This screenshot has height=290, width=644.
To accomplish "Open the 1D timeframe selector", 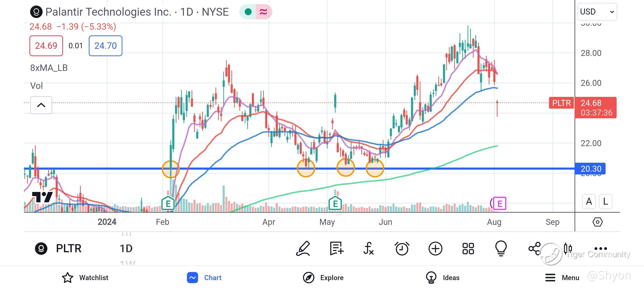I will point(126,249).
